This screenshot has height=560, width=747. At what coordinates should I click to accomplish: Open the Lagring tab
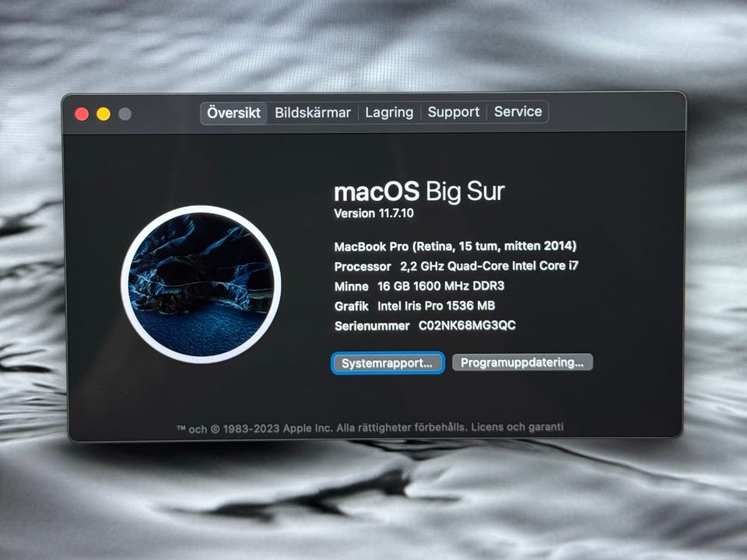click(389, 112)
